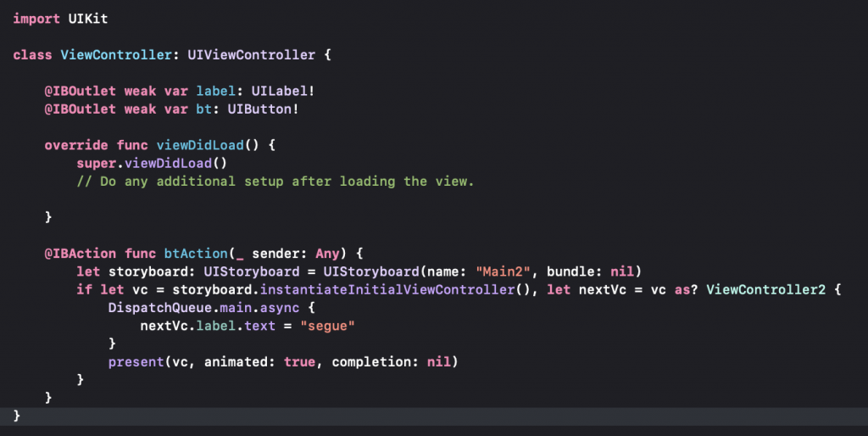Click the "segue" string literal
This screenshot has width=868, height=436.
327,327
